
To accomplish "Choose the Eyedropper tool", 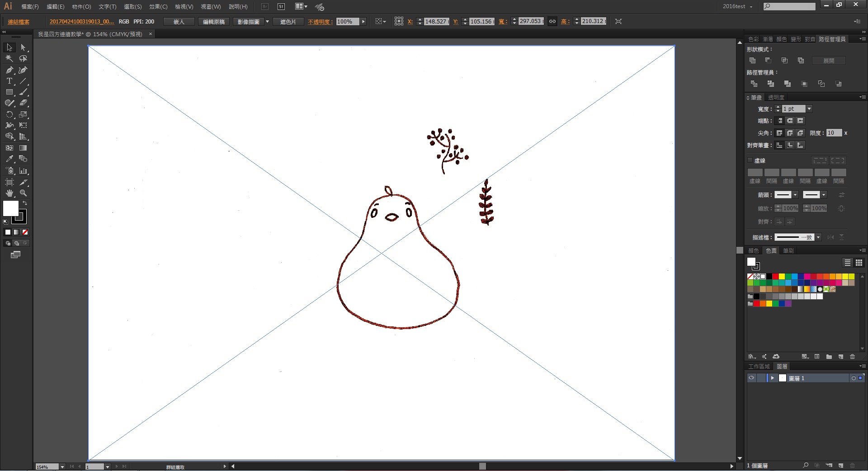I will [9, 159].
